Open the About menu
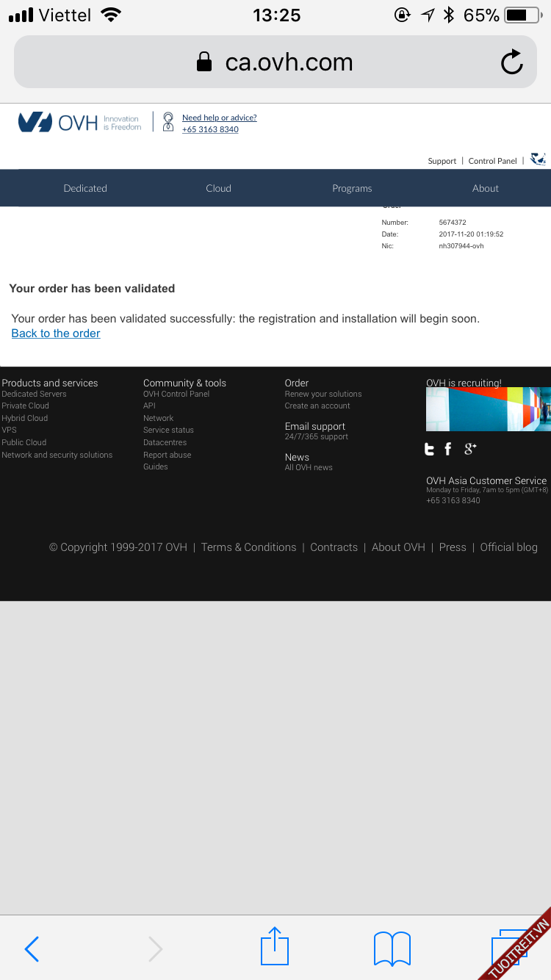The width and height of the screenshot is (551, 980). (x=485, y=188)
